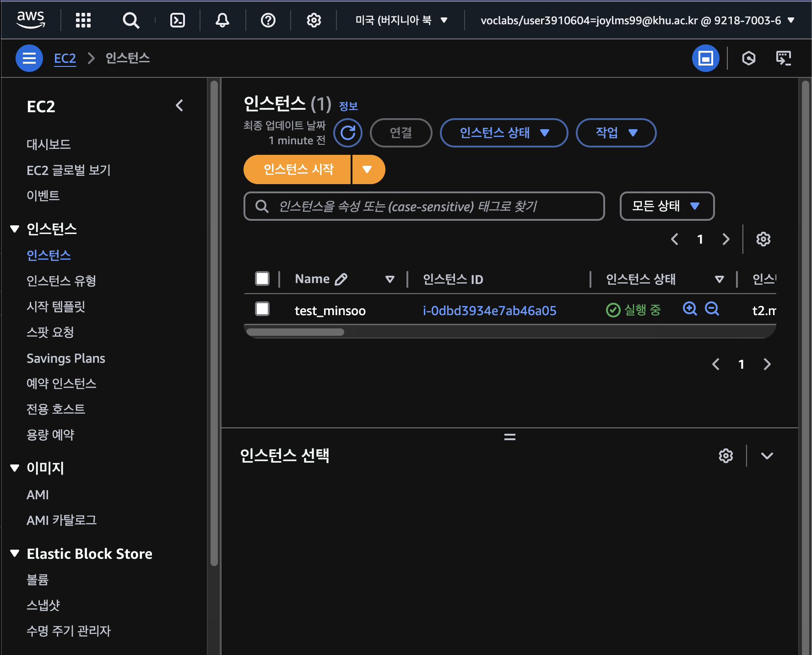Open details panel settings gear
This screenshot has width=812, height=655.
coord(726,456)
